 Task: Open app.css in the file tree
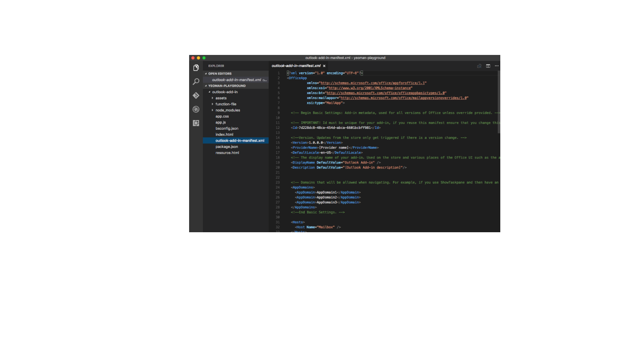(222, 116)
